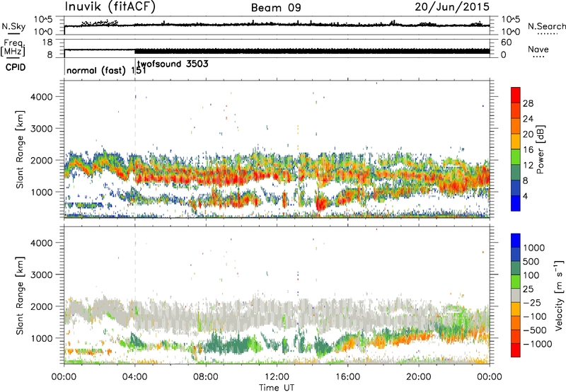Image resolution: width=566 pixels, height=392 pixels.
Task: Click the '1000' tick on the Velocity colorbar
Action: (534, 248)
